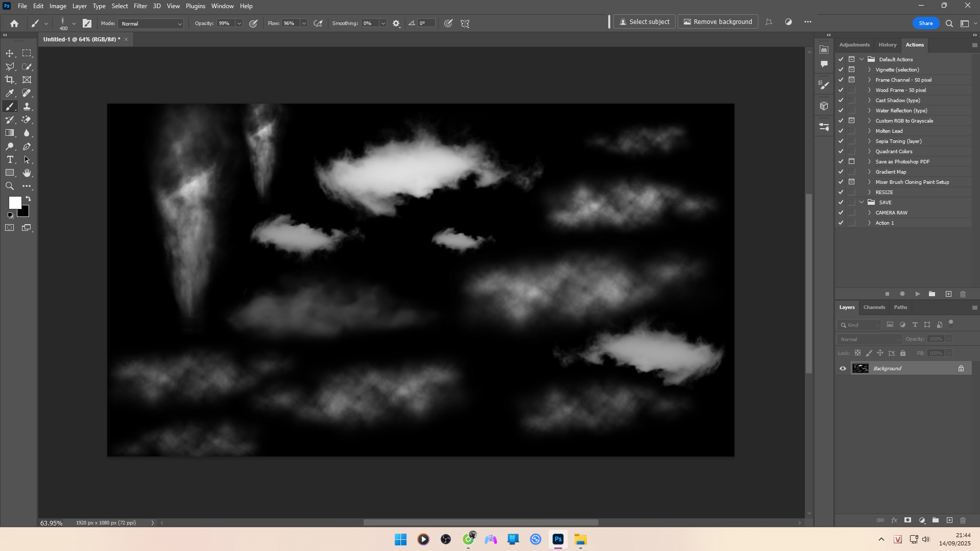Expand the Sepia Toning (layer) action
The image size is (980, 551).
pos(869,141)
